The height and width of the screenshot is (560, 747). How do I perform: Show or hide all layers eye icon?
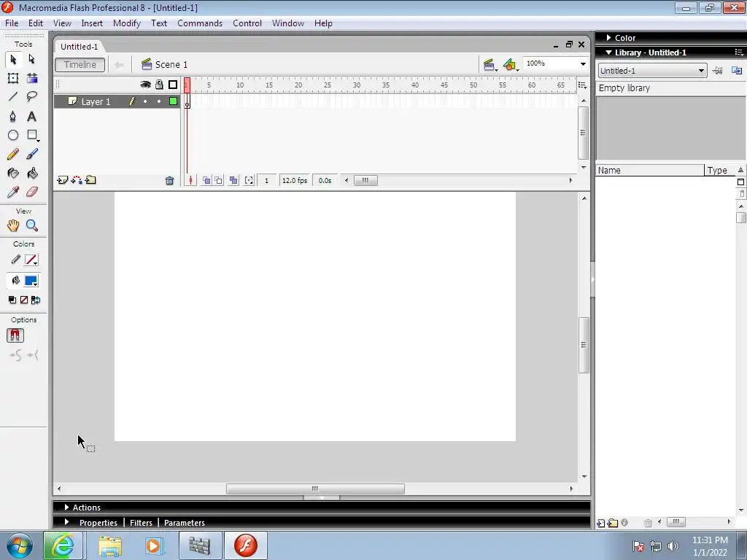145,85
